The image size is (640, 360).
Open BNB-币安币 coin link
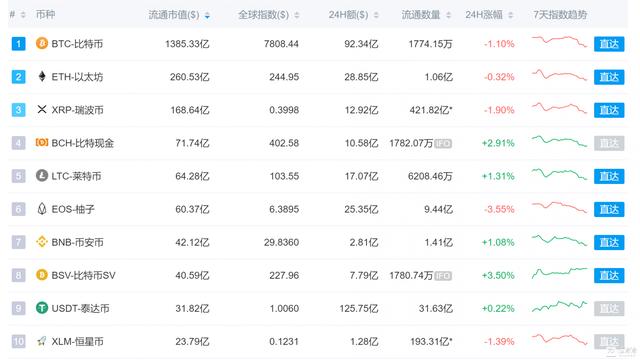click(77, 242)
